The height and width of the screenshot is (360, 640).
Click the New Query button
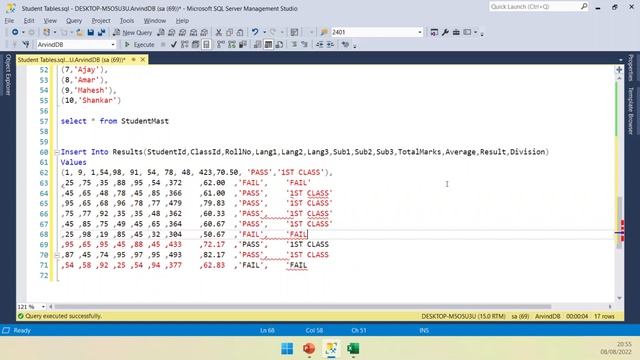click(133, 32)
